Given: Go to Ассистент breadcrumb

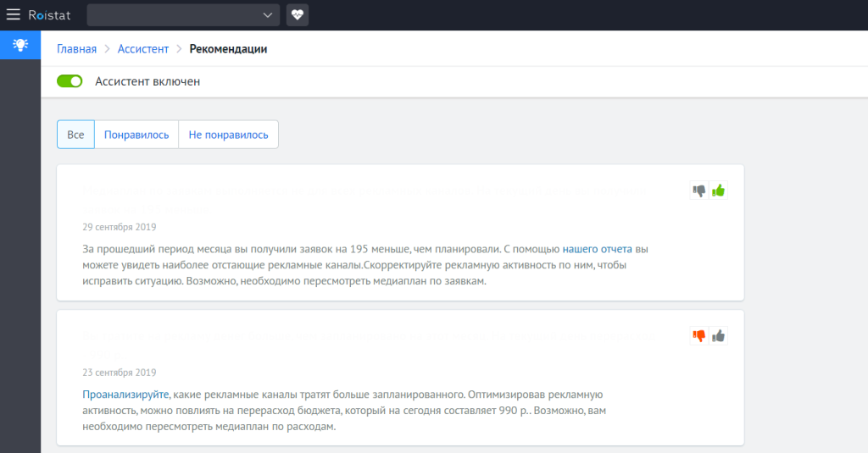Looking at the screenshot, I should (142, 48).
